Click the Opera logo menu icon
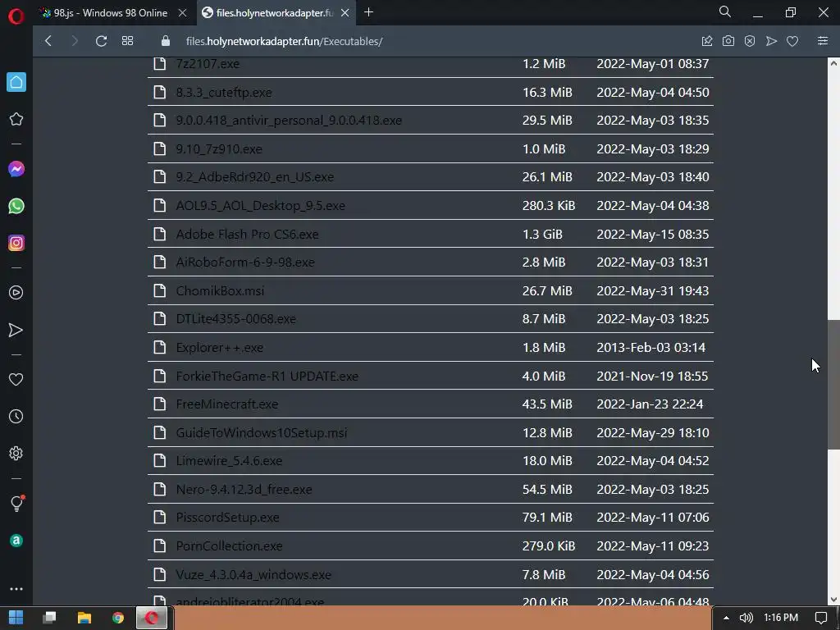The height and width of the screenshot is (630, 840). pyautogui.click(x=16, y=16)
